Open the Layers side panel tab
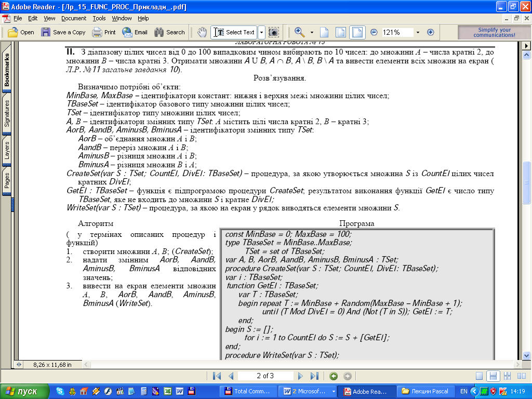Image resolution: width=532 pixels, height=399 pixels. pyautogui.click(x=7, y=150)
